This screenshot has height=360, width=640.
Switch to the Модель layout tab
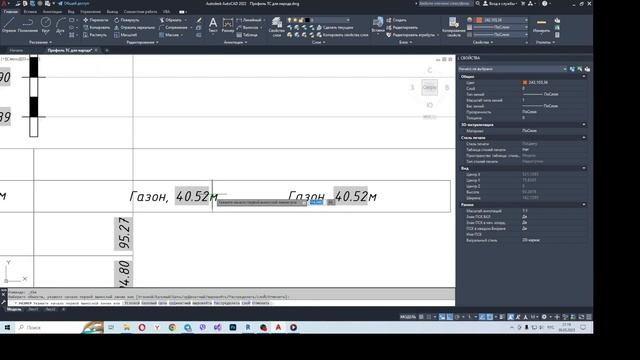[13, 309]
